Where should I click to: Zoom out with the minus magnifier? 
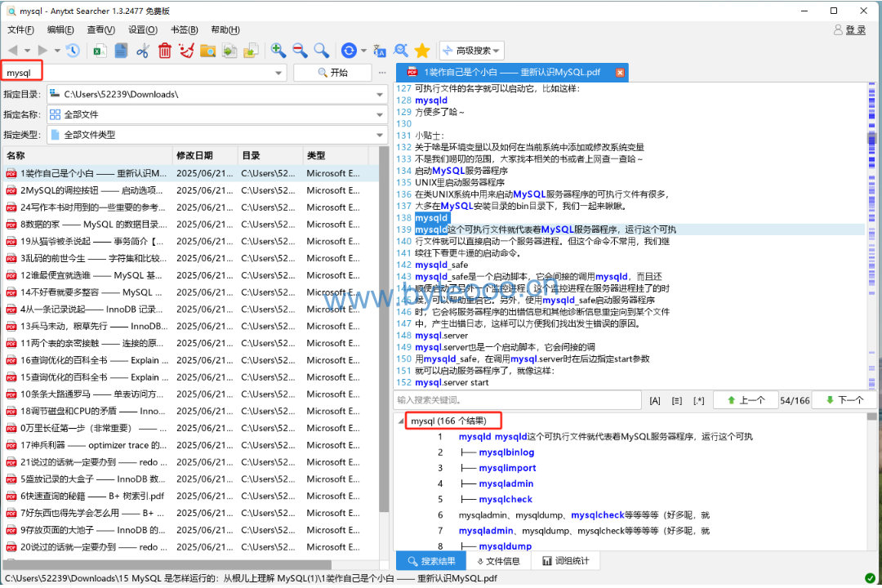pyautogui.click(x=300, y=51)
